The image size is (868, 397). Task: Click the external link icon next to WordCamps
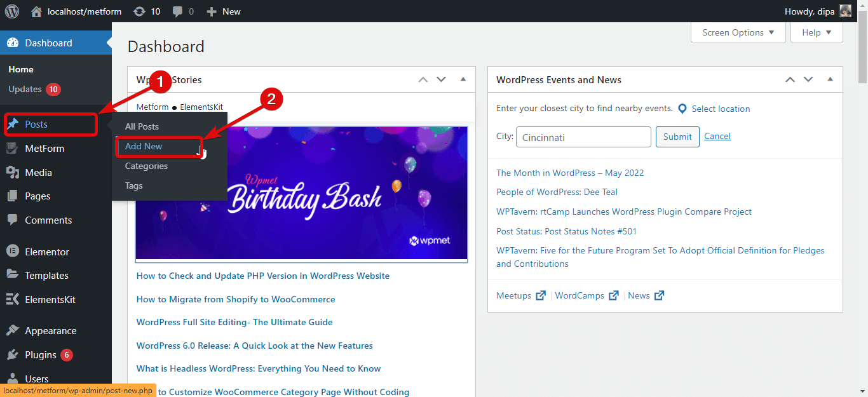(614, 295)
